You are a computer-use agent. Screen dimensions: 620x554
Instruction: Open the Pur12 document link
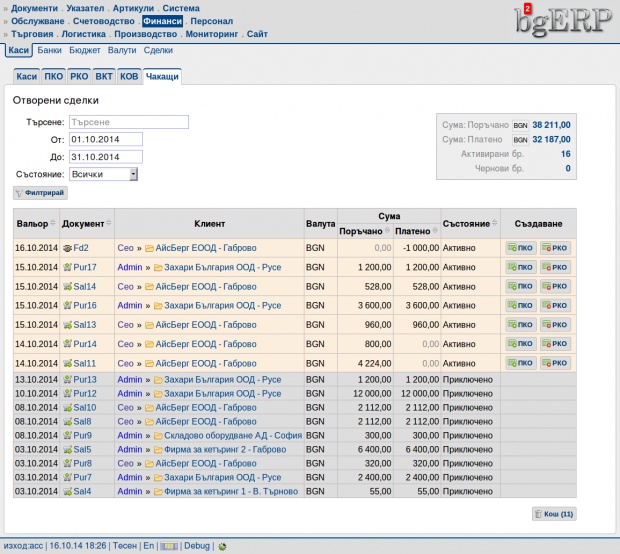85,394
